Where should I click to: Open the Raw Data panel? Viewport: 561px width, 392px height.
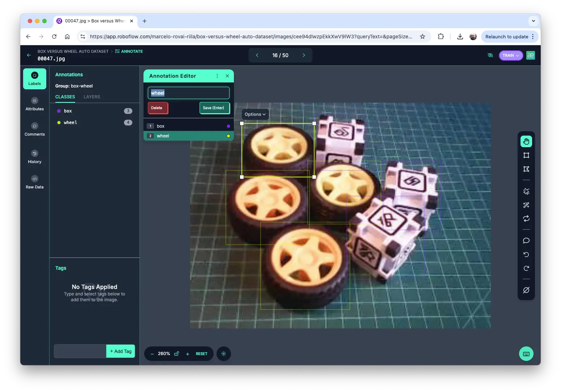(x=35, y=182)
